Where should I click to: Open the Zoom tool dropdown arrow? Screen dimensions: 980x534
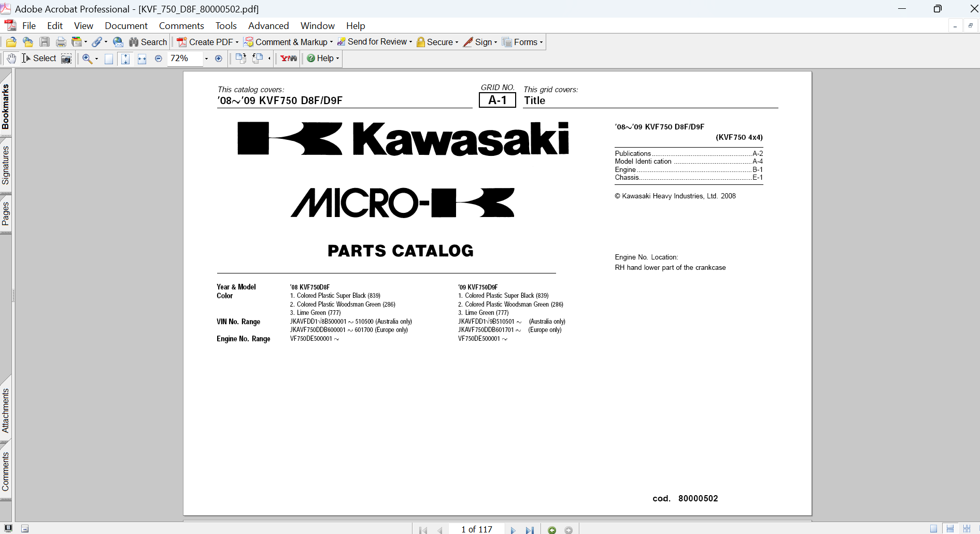(x=96, y=59)
